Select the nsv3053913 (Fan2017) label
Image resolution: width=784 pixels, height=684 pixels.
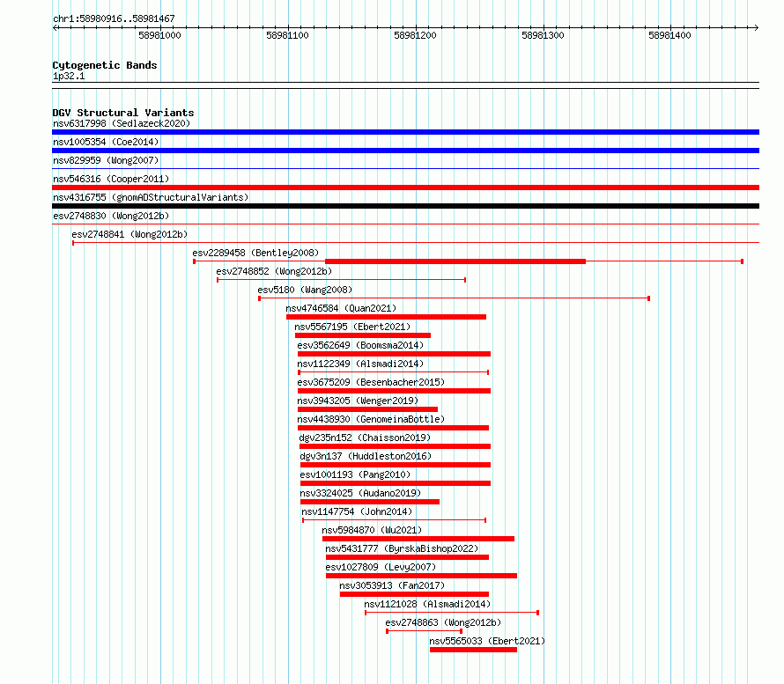pyautogui.click(x=392, y=585)
